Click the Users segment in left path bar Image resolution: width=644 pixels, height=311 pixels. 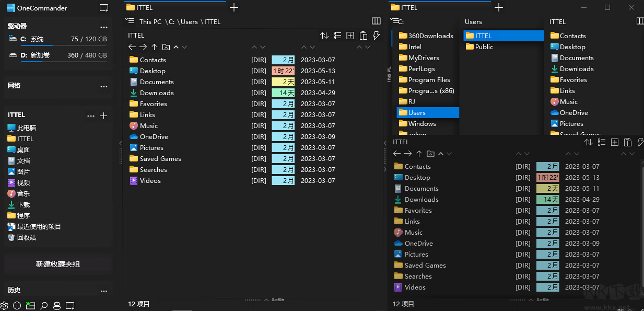[x=189, y=21]
